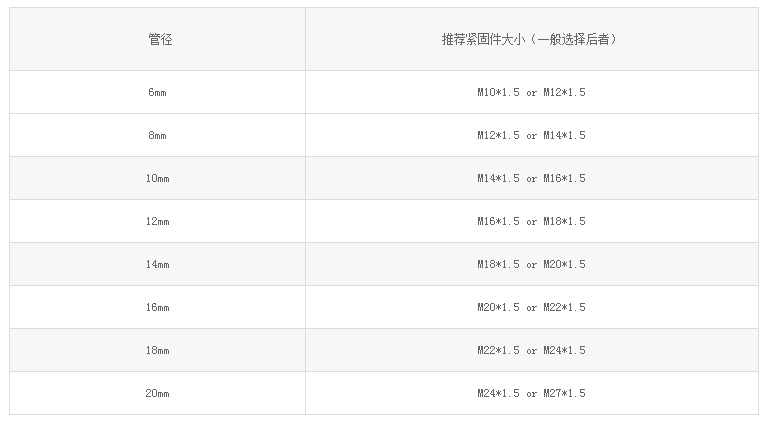Select the 6mm pipe diameter cell

pos(158,92)
